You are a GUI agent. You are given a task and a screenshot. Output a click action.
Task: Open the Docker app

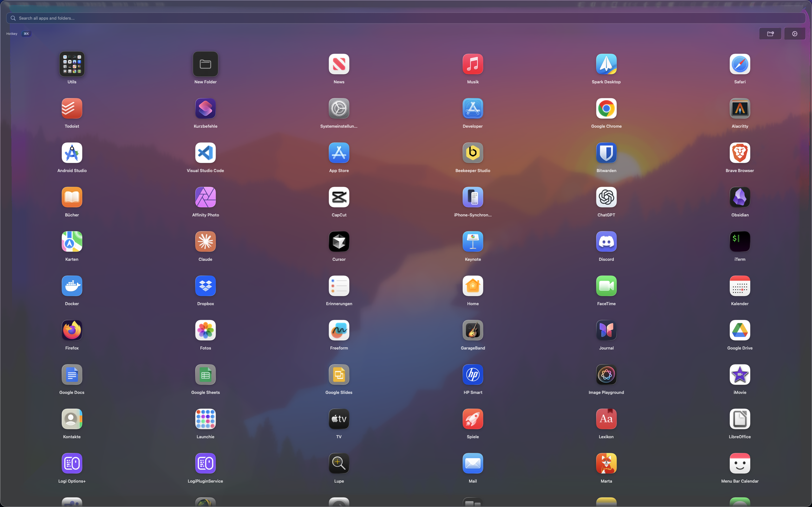coord(72,286)
